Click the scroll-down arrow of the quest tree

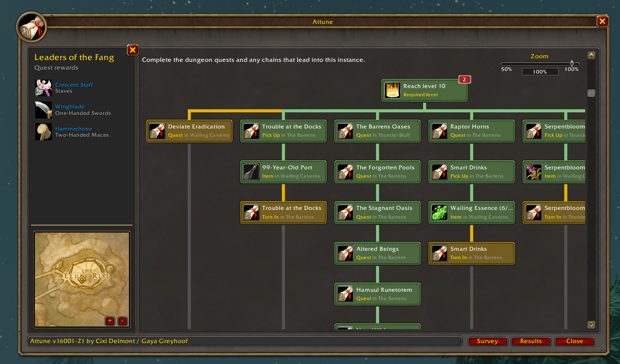click(x=591, y=324)
